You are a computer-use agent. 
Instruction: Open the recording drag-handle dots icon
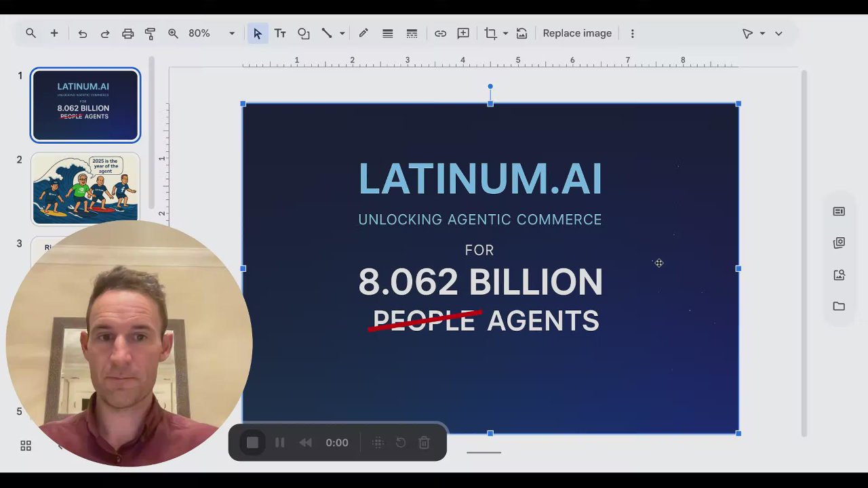(x=378, y=443)
